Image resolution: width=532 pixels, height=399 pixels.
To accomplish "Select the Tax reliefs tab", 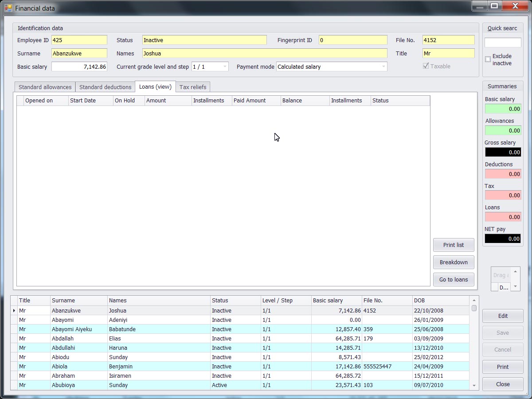I will point(192,87).
